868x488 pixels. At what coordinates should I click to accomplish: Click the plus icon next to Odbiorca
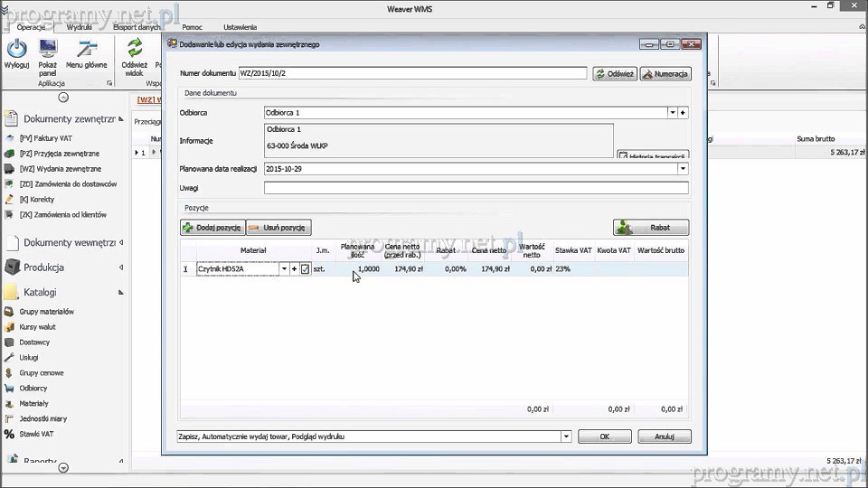coord(684,113)
